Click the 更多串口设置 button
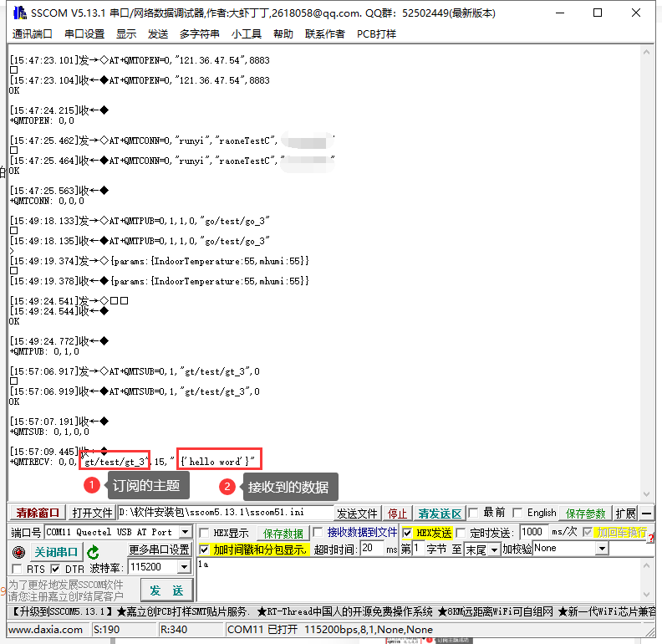The width and height of the screenshot is (662, 644). pyautogui.click(x=159, y=549)
